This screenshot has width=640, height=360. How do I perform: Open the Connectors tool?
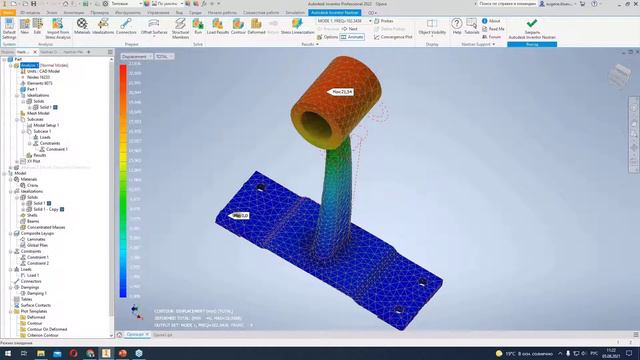tap(126, 27)
